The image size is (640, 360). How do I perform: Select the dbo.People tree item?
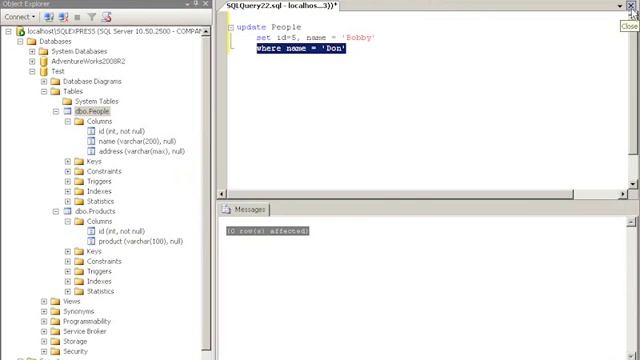(x=92, y=111)
